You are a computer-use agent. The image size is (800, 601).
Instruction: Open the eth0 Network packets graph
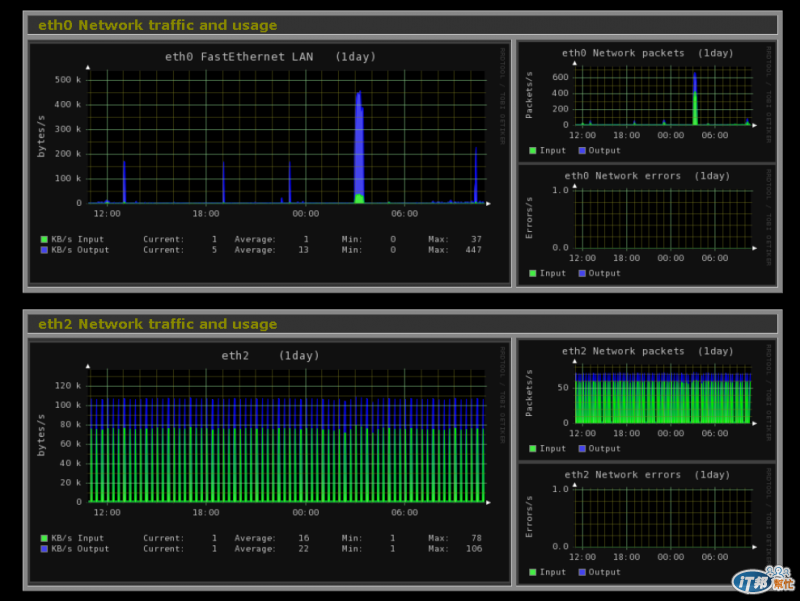(x=647, y=102)
